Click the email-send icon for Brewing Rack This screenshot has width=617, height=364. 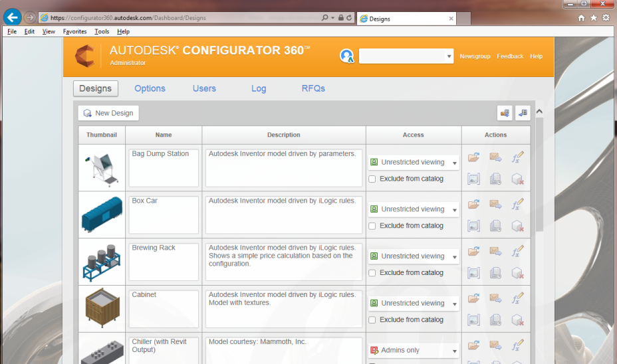point(495,251)
